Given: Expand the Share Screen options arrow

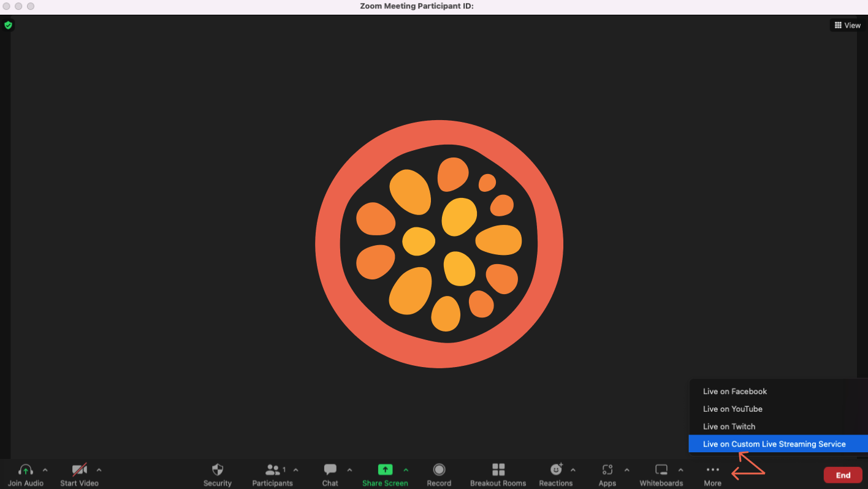Looking at the screenshot, I should pos(405,470).
